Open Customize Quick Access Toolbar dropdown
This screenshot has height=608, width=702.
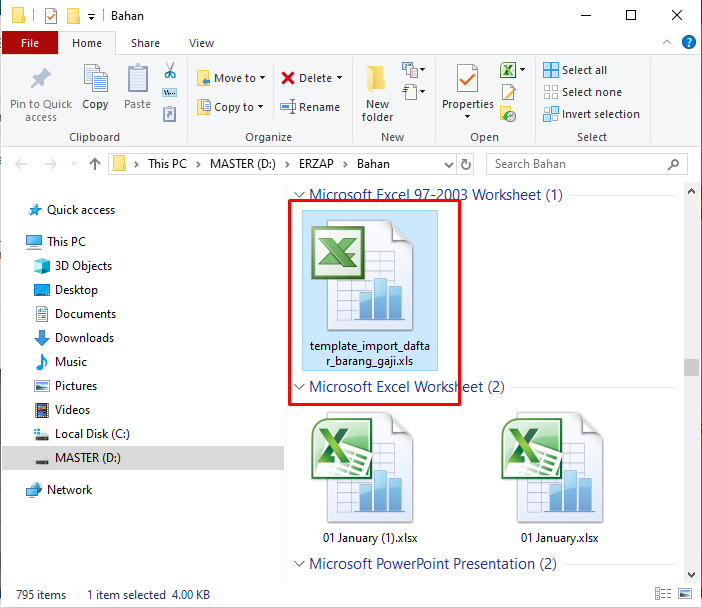coord(91,17)
